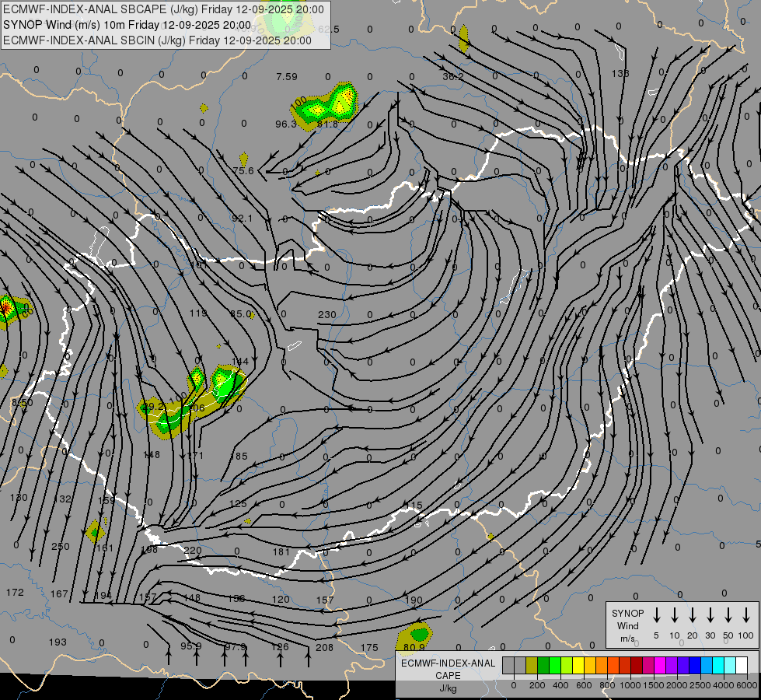The height and width of the screenshot is (700, 761).
Task: Select the deep blue CAPE legend swatch
Action: point(694,666)
